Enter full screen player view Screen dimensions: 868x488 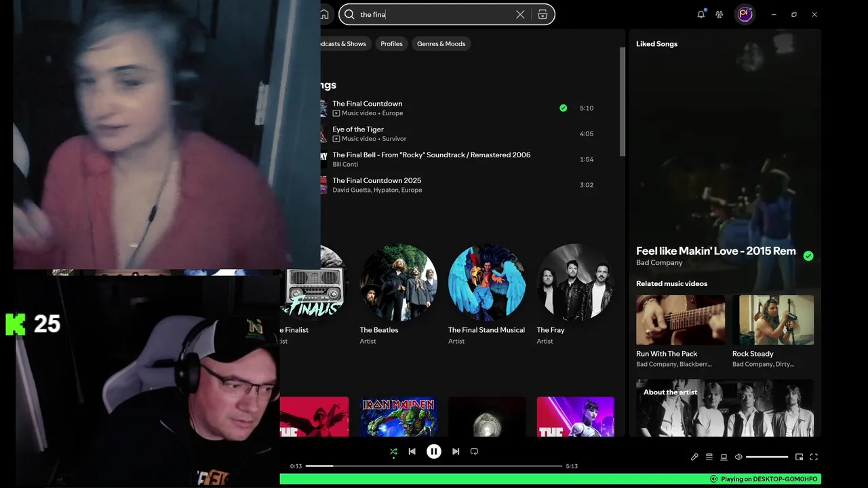click(x=814, y=457)
